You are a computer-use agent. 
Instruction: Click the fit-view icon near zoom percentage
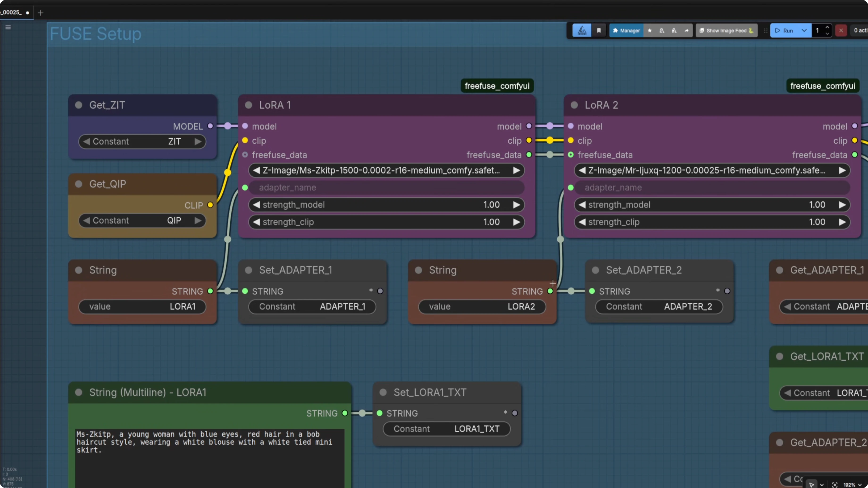pos(835,485)
